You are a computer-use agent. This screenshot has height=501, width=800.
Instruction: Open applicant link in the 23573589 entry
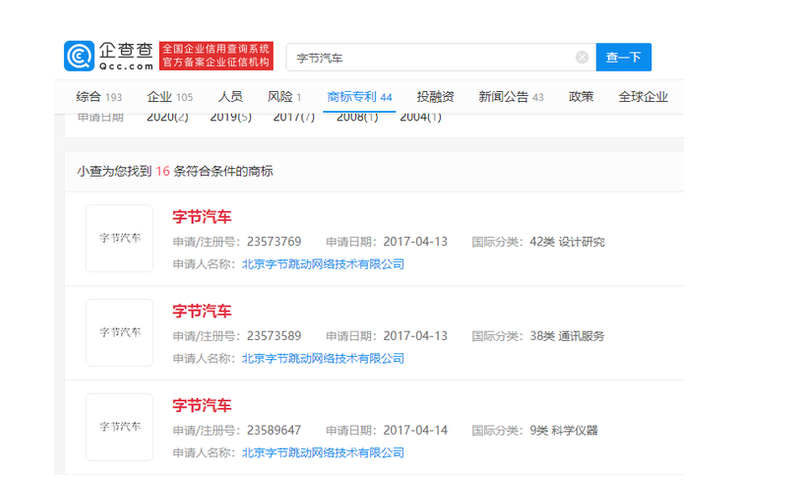tap(323, 359)
